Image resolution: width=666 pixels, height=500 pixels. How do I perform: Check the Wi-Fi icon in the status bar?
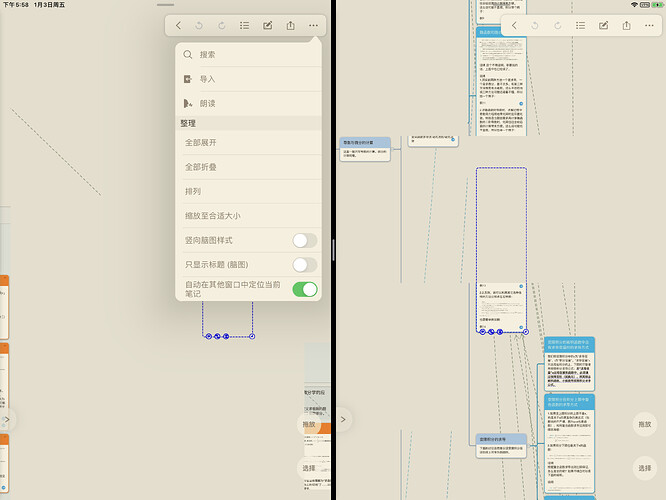pyautogui.click(x=634, y=5)
